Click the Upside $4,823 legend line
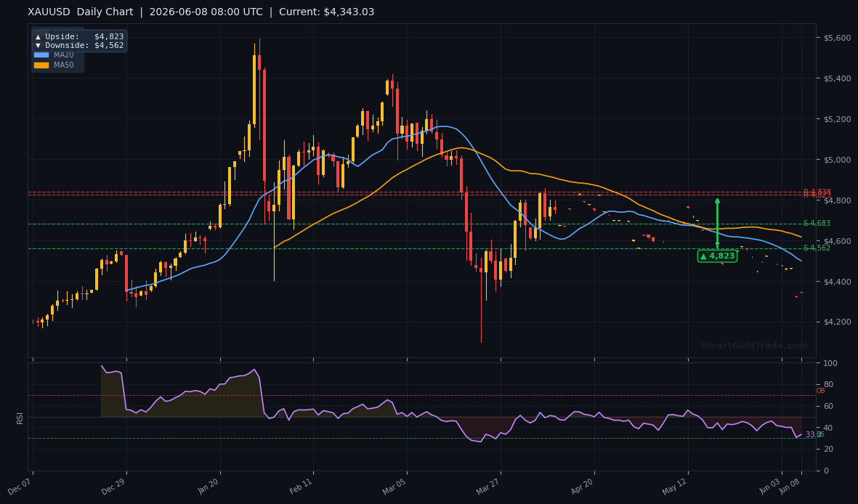This screenshot has height=504, width=858. click(79, 36)
